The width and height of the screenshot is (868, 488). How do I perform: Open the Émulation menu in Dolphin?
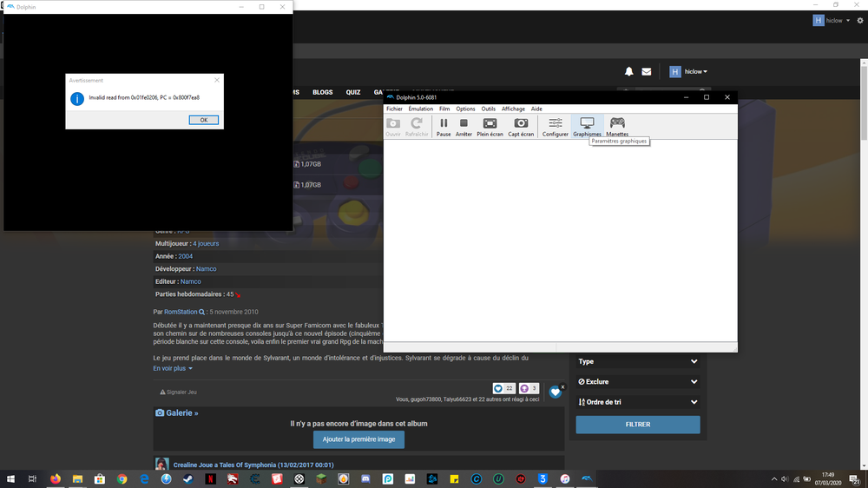coord(421,109)
